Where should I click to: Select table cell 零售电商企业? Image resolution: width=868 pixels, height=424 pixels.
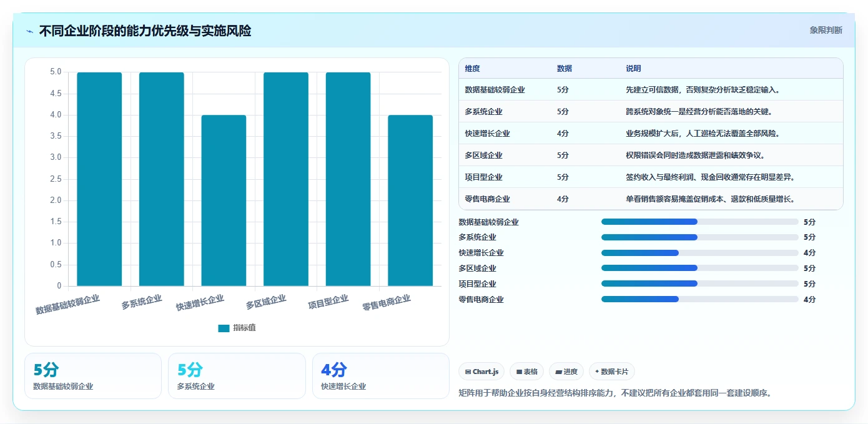488,199
